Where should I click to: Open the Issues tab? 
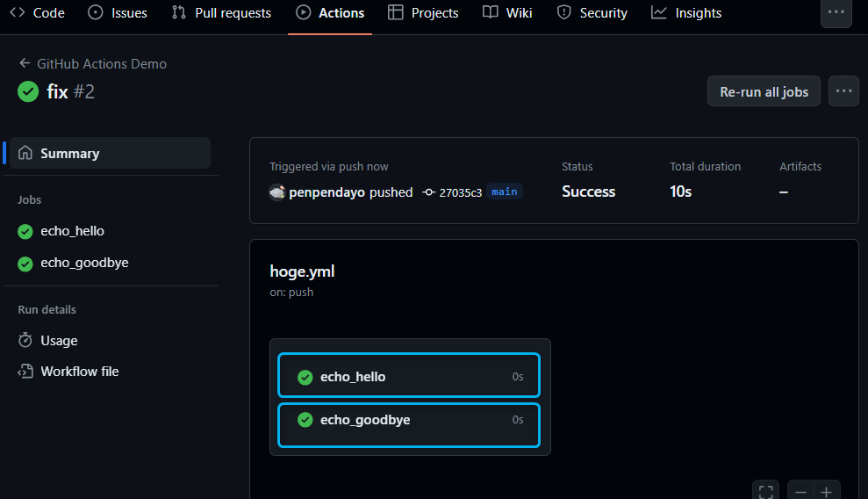(118, 12)
